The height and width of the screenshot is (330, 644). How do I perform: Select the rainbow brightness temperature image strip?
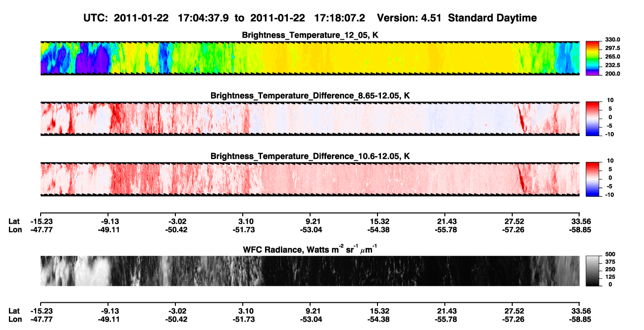pyautogui.click(x=310, y=58)
